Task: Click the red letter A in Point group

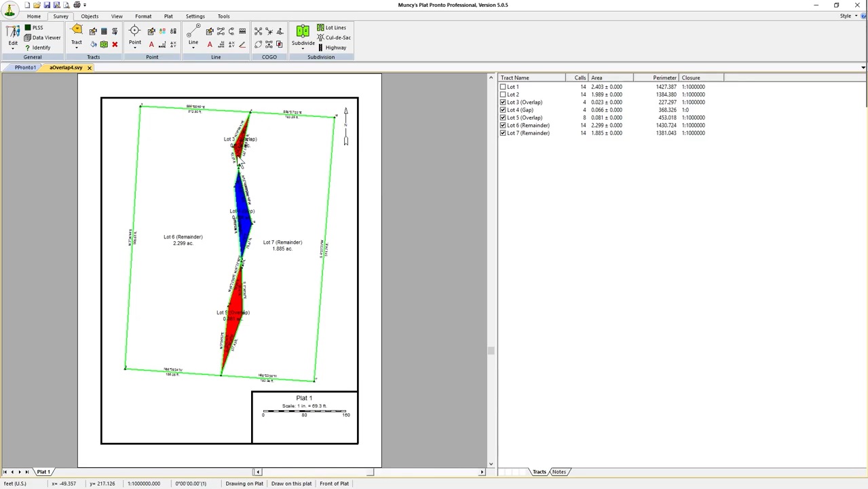Action: point(151,45)
